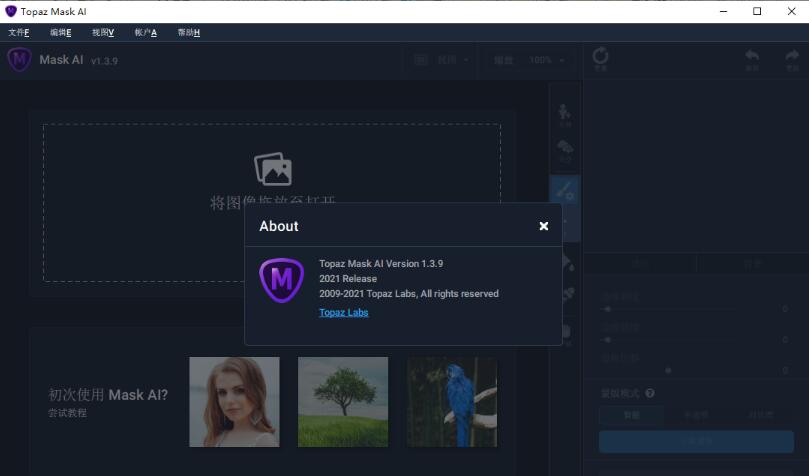
Task: Click the third slider with centered handle
Action: pos(668,370)
